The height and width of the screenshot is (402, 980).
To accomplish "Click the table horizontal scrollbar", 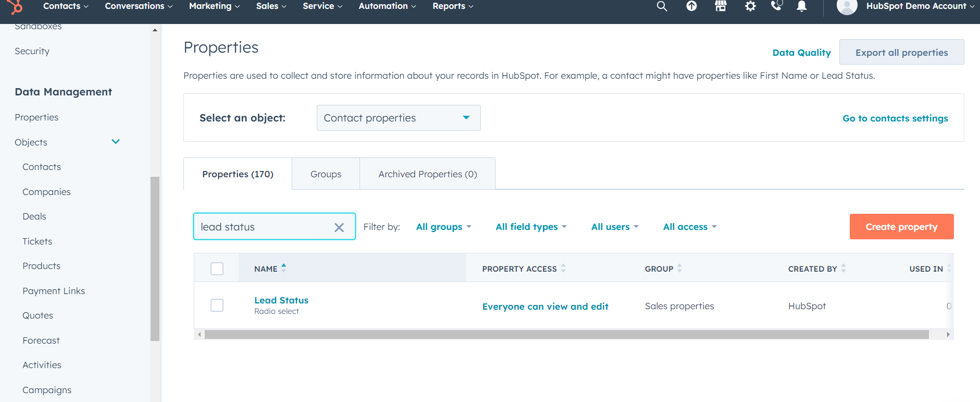I will pyautogui.click(x=567, y=334).
